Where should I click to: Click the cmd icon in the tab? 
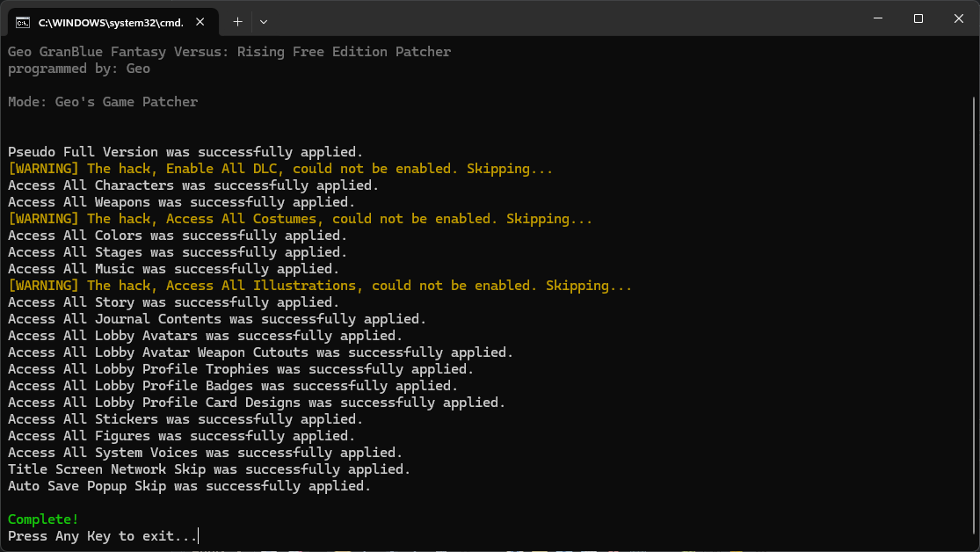[23, 23]
